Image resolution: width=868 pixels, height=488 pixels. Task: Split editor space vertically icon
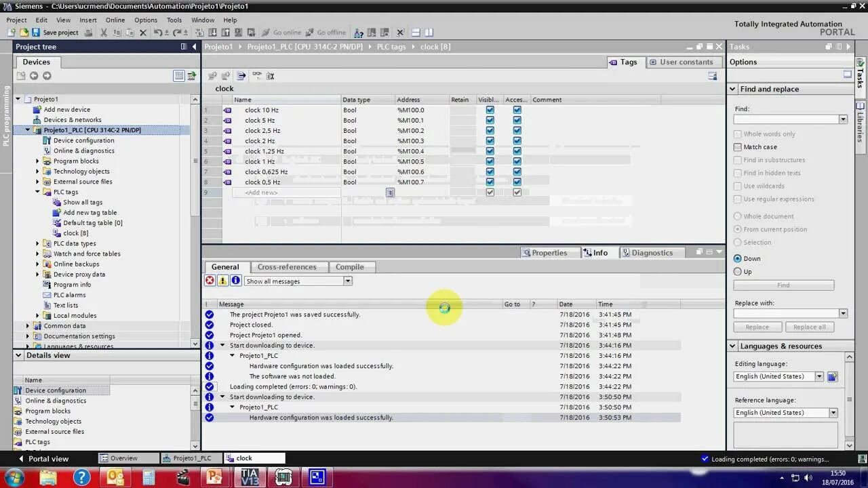coord(429,33)
